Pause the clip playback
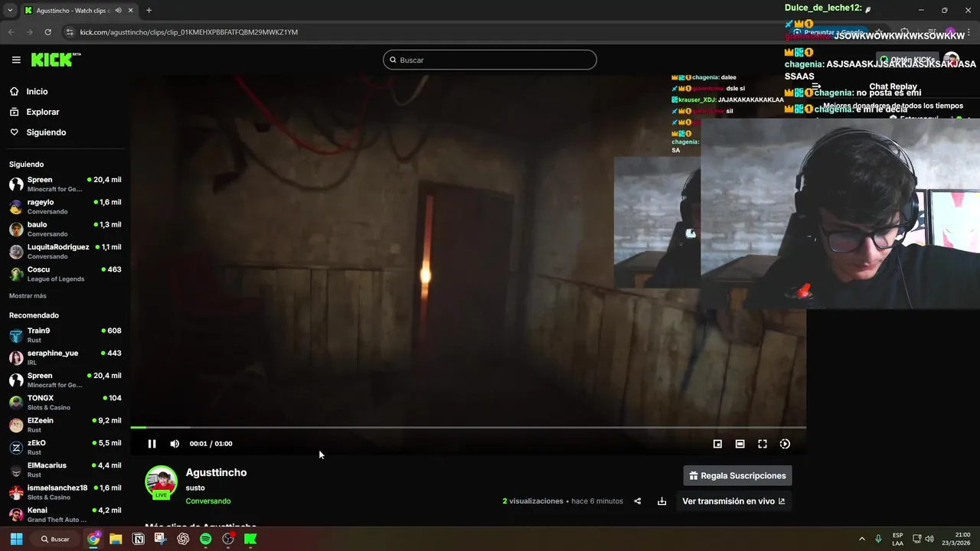This screenshot has width=980, height=551. click(x=152, y=444)
